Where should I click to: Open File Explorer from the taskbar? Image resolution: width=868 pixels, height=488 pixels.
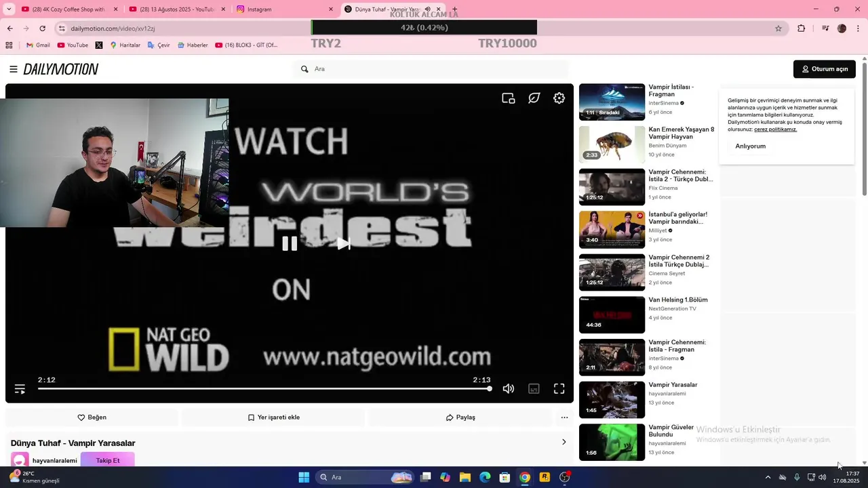(465, 477)
